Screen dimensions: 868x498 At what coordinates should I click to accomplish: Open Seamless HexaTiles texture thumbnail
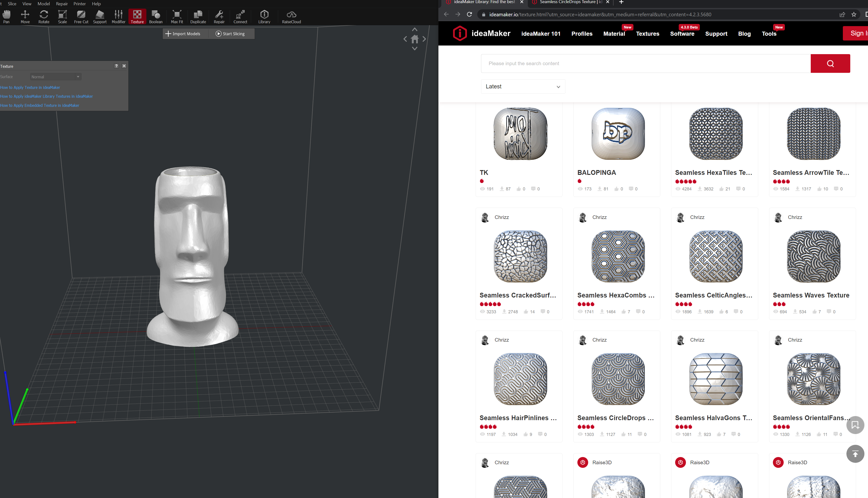point(715,134)
